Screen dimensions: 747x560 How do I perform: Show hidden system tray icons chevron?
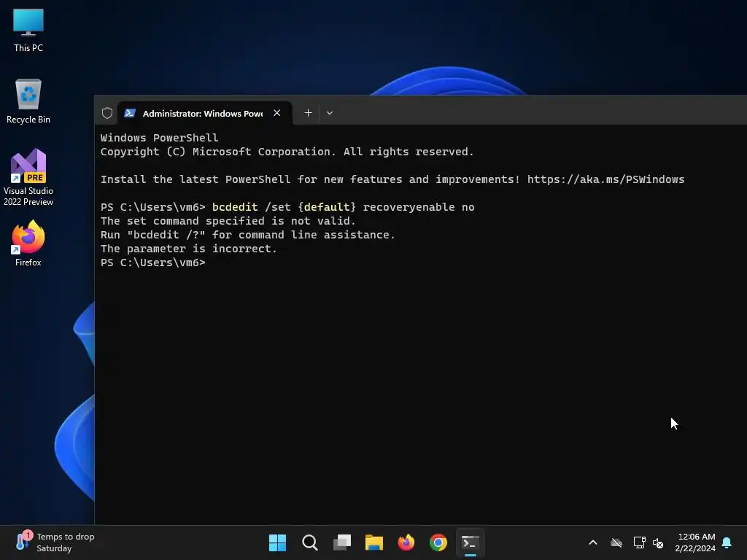(x=593, y=542)
